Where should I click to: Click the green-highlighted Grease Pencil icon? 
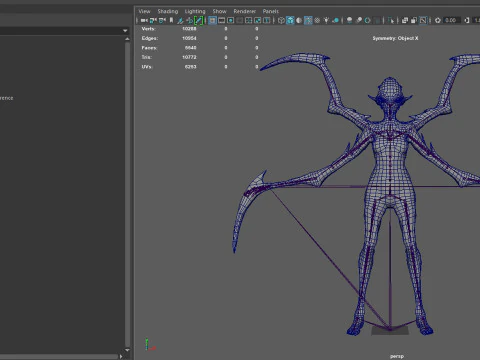pos(199,21)
